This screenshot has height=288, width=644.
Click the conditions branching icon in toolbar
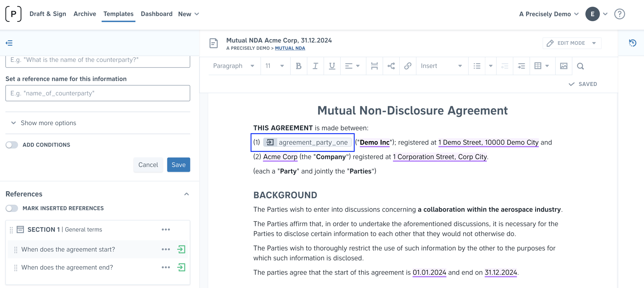pyautogui.click(x=391, y=66)
